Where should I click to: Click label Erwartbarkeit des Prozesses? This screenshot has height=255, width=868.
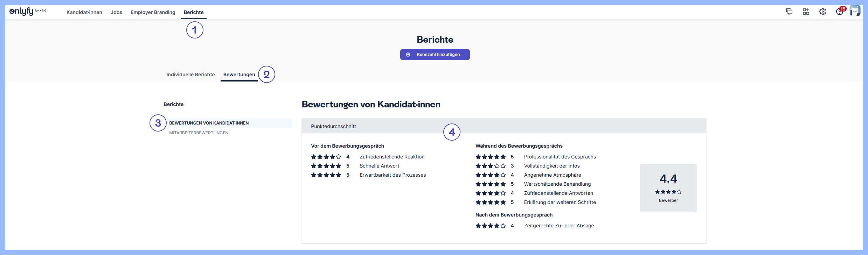coord(393,175)
